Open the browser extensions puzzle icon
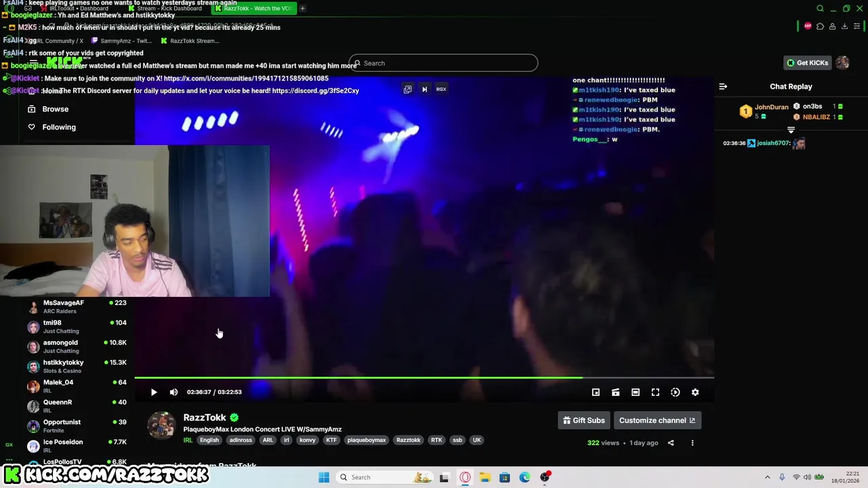Viewport: 868px width, 488px height. (820, 26)
